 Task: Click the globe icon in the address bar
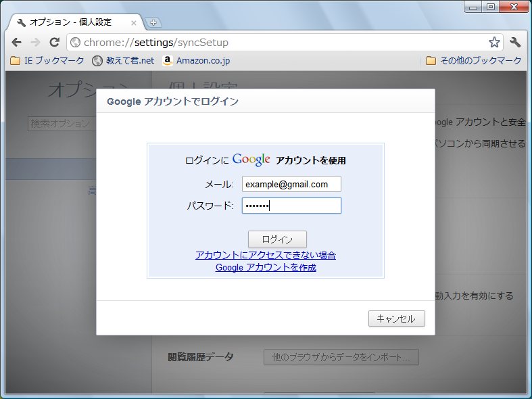click(x=75, y=43)
